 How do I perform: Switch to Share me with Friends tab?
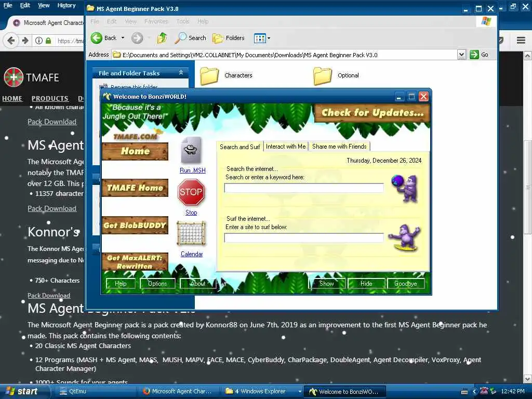(x=339, y=146)
